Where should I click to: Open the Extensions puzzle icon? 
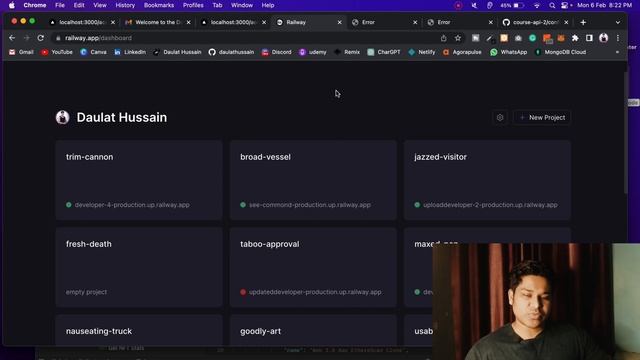coord(575,38)
